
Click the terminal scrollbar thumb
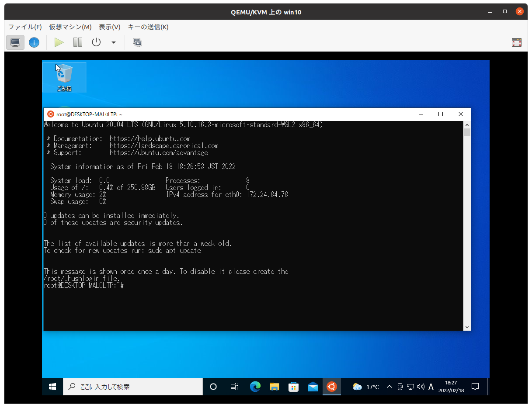point(467,132)
